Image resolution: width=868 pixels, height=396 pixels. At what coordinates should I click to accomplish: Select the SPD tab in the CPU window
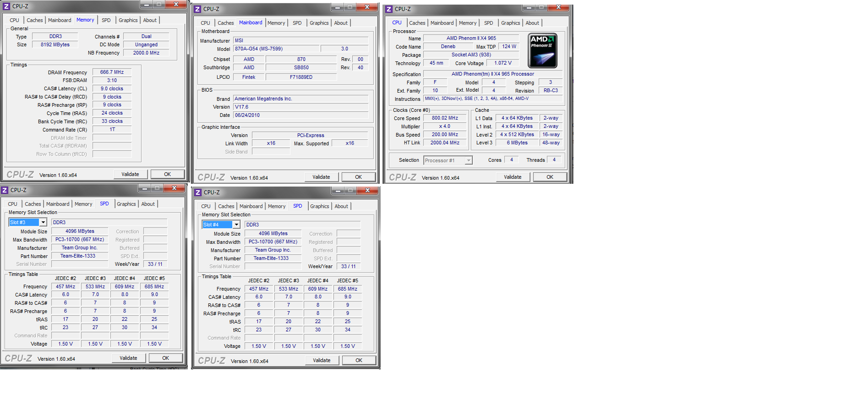(489, 23)
